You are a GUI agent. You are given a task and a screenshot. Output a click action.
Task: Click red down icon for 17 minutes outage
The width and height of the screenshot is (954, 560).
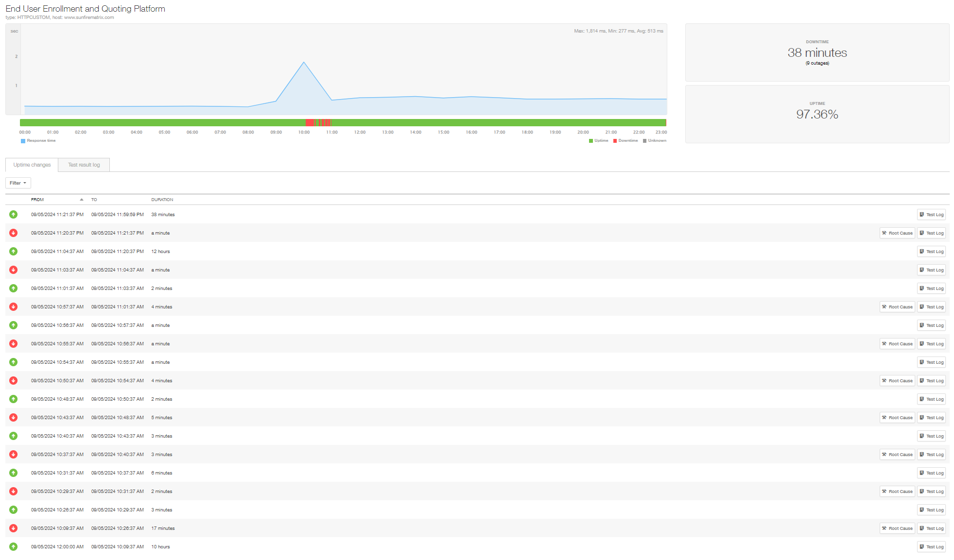click(14, 528)
